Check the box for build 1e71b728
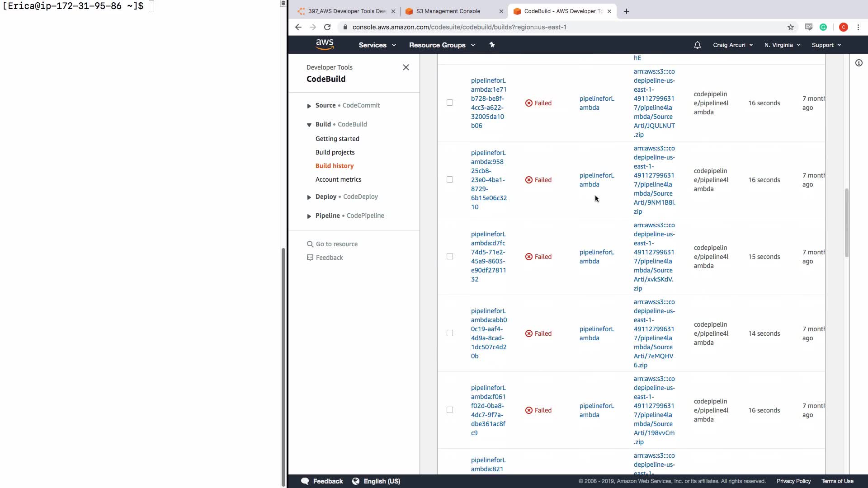Screen dimensions: 868x488 click(x=449, y=103)
